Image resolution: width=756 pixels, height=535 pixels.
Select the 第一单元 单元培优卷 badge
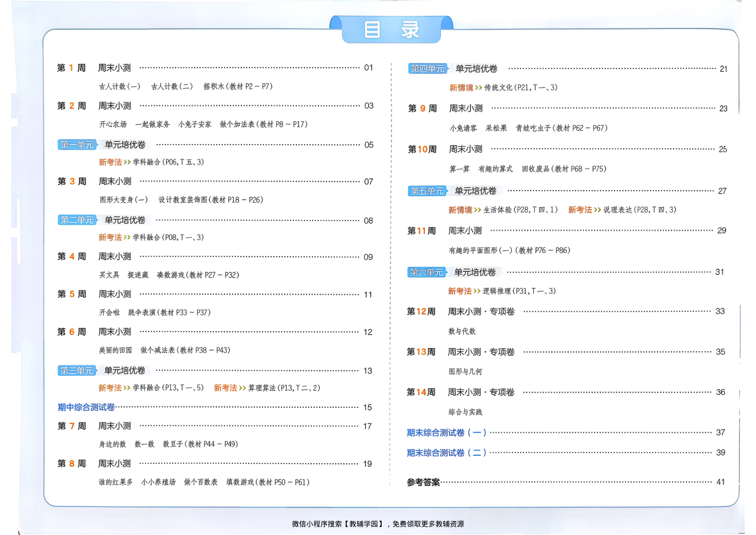pyautogui.click(x=76, y=145)
